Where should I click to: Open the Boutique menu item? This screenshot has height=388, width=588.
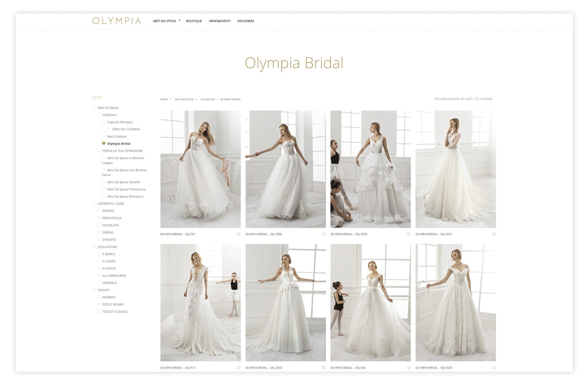(x=194, y=21)
